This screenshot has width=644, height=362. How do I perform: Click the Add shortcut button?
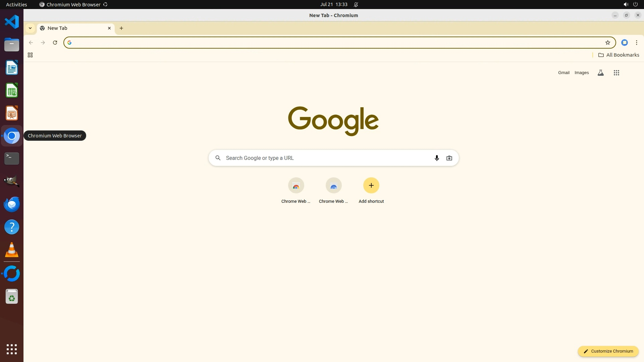pos(371,185)
